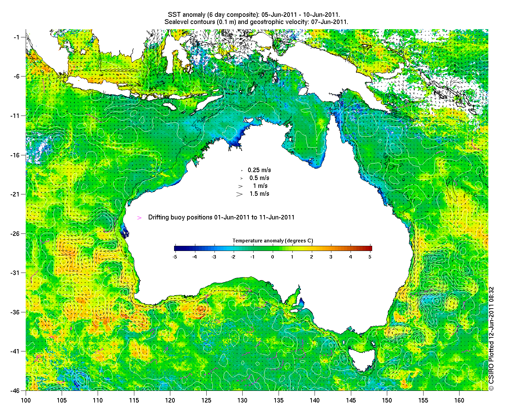Click longitude label '150' on the bottom axis

387,400
